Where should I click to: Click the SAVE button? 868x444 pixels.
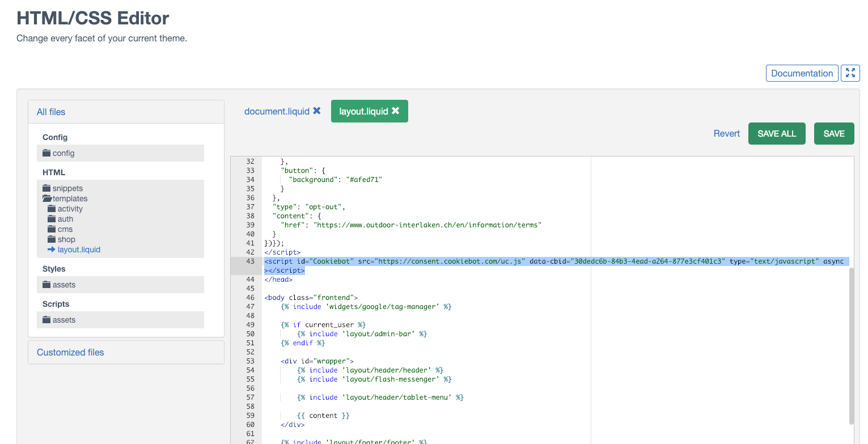pos(834,134)
